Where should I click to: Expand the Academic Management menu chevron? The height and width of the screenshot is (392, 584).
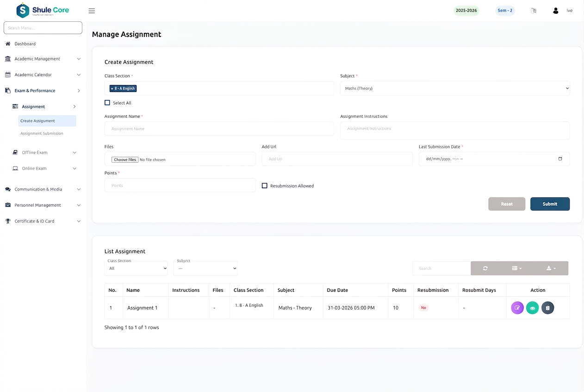[79, 59]
